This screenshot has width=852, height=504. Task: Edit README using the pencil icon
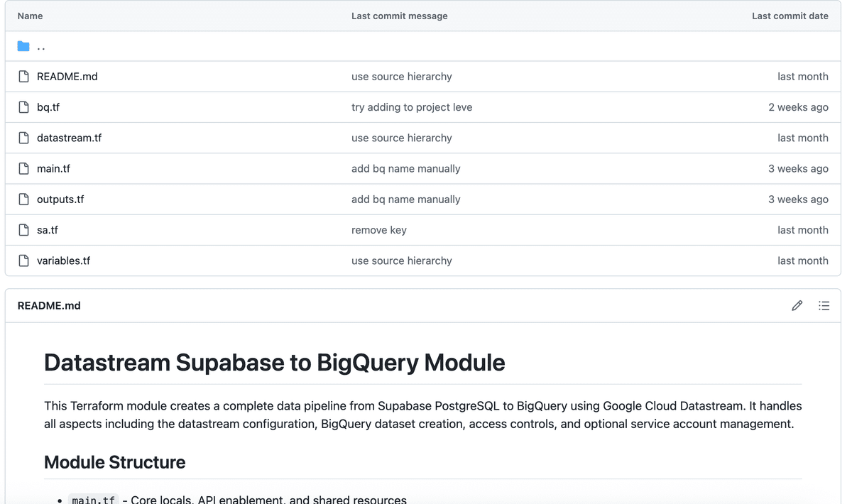click(797, 306)
